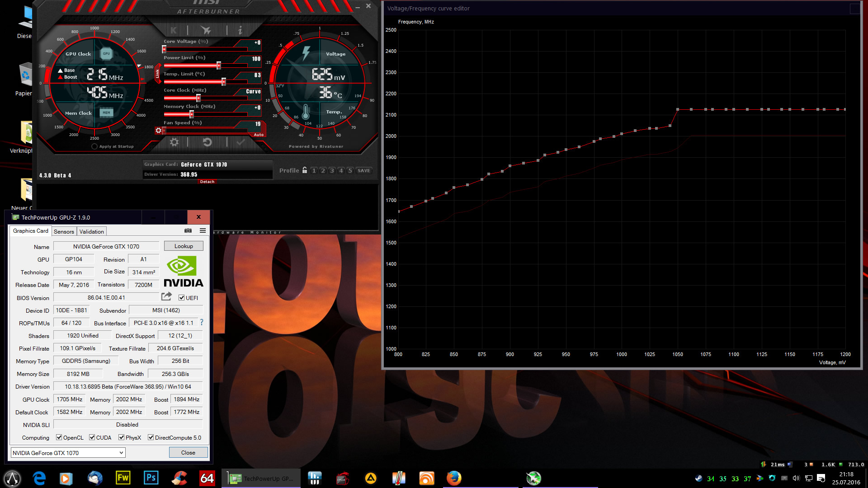Toggle fan speed Auto mode

(x=259, y=135)
